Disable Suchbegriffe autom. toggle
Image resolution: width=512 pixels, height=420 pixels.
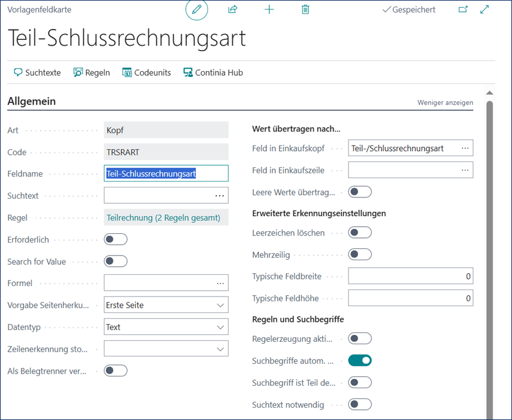360,361
